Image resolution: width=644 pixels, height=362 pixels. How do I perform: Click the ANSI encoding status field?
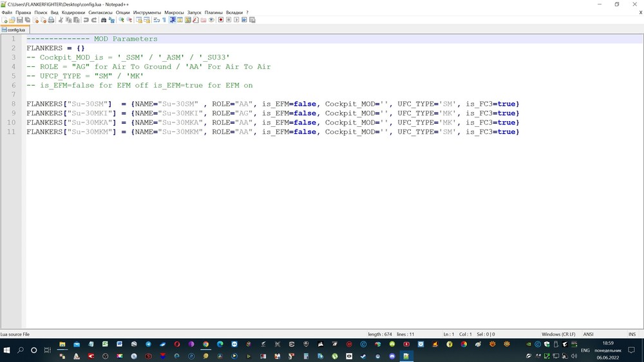click(x=588, y=334)
